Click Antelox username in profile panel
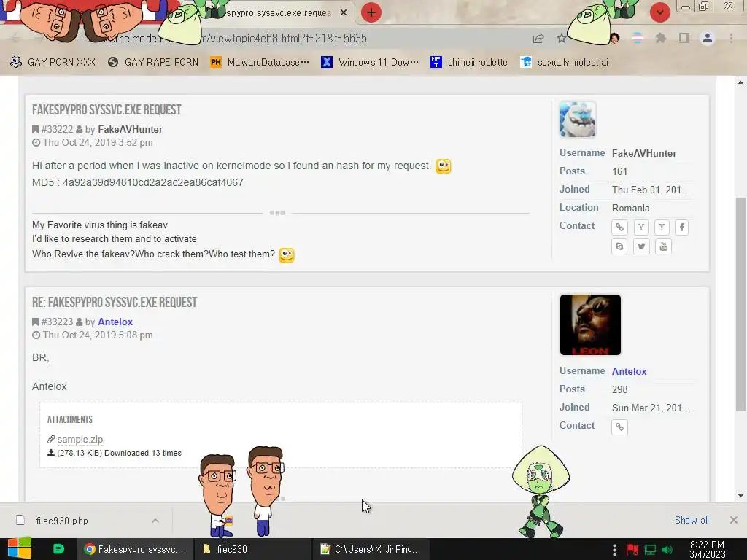 [x=629, y=371]
